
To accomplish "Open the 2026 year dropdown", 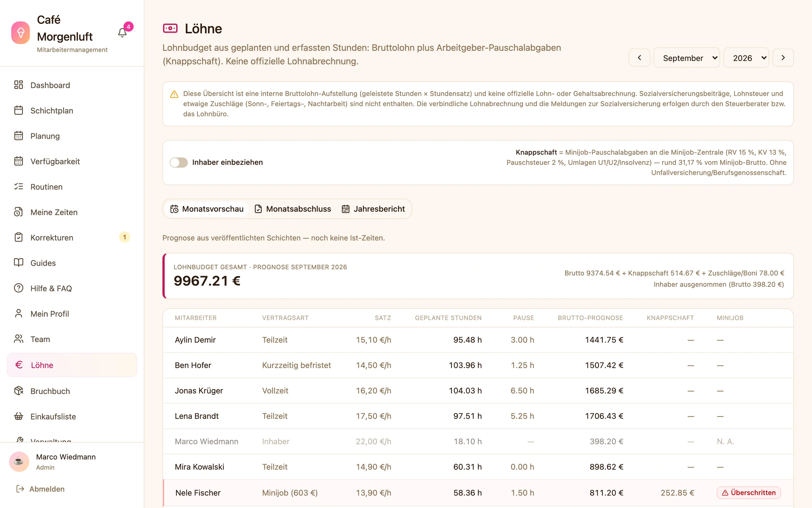I will (746, 58).
